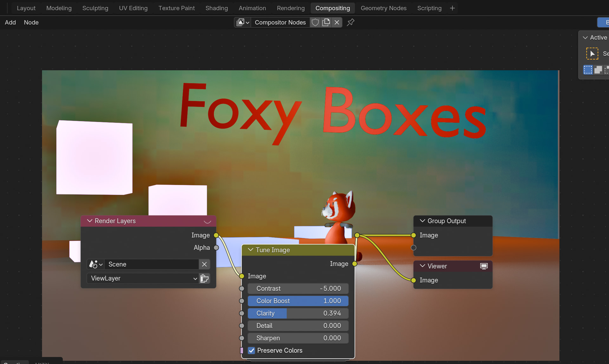609x364 pixels.
Task: Switch to the Geometry Nodes workspace tab
Action: click(383, 8)
